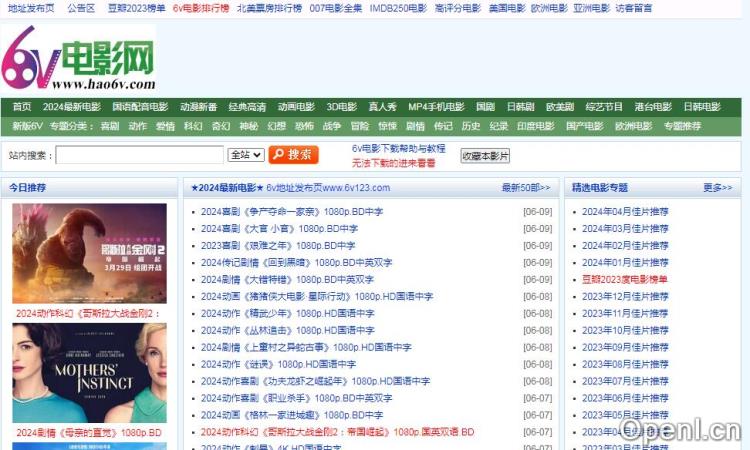Click the orange 搜索 search button
This screenshot has width=750, height=450.
click(x=293, y=155)
